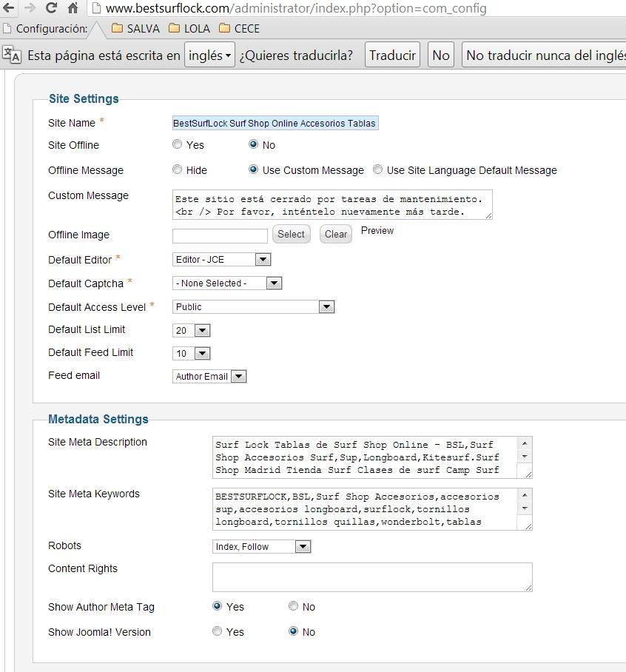This screenshot has height=672, width=626.
Task: Set Site Offline to No
Action: click(253, 144)
